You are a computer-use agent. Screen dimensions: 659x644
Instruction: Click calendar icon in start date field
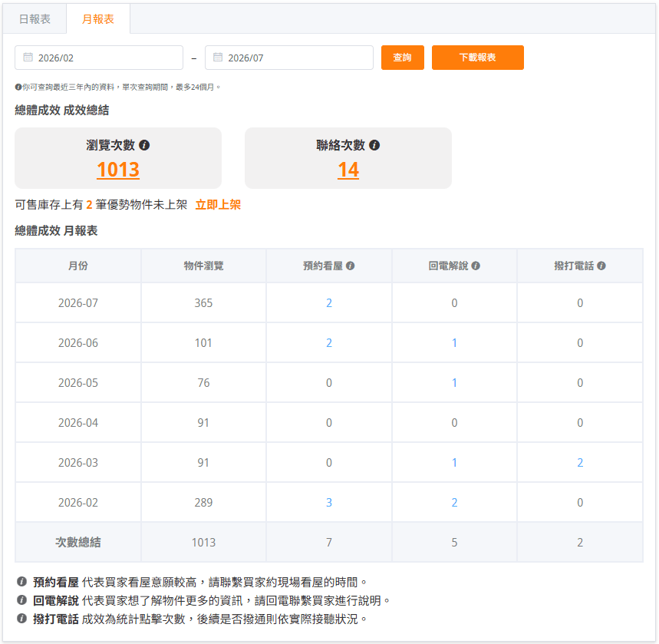pos(28,58)
